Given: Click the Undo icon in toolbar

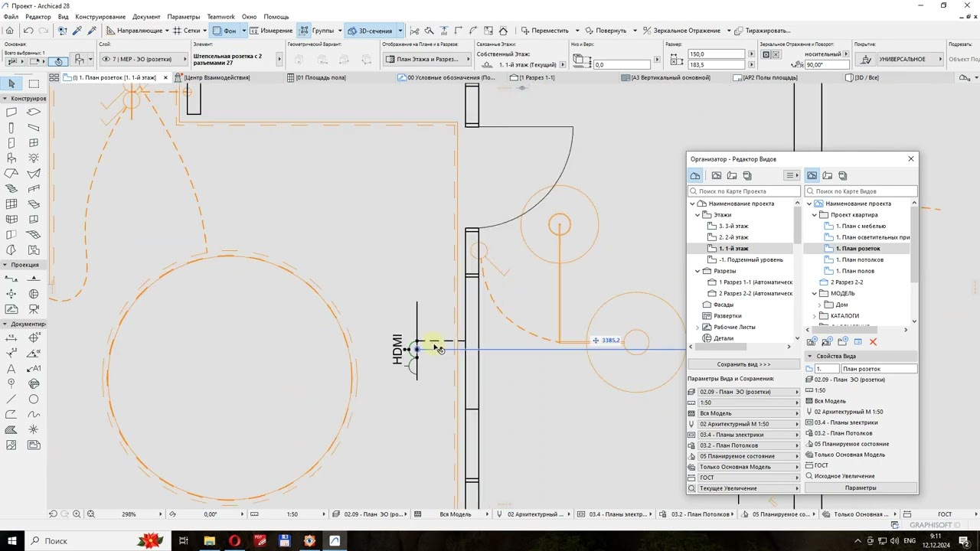Looking at the screenshot, I should tap(28, 31).
